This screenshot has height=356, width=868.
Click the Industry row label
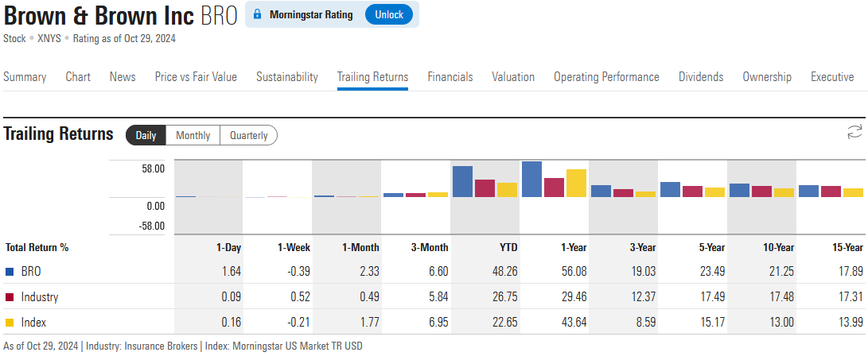[x=40, y=297]
